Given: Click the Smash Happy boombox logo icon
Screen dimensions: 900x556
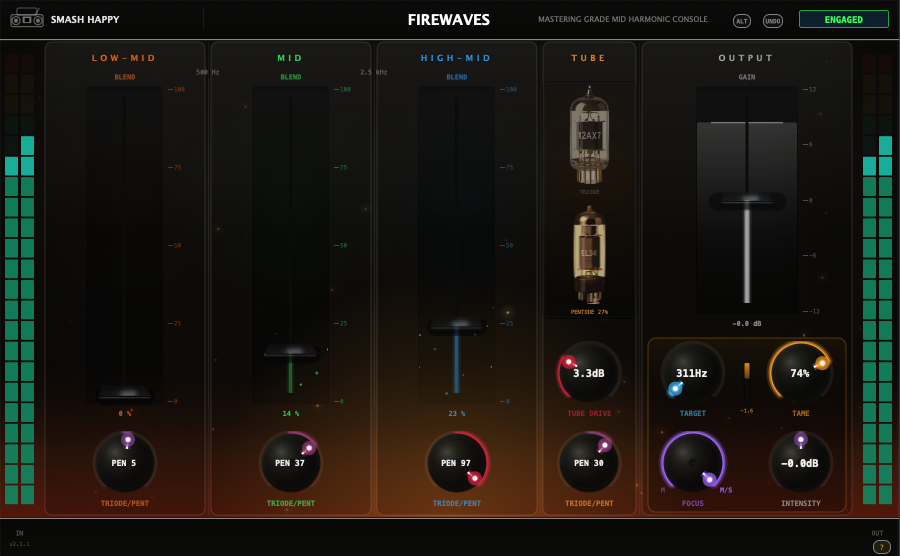Looking at the screenshot, I should [x=27, y=17].
